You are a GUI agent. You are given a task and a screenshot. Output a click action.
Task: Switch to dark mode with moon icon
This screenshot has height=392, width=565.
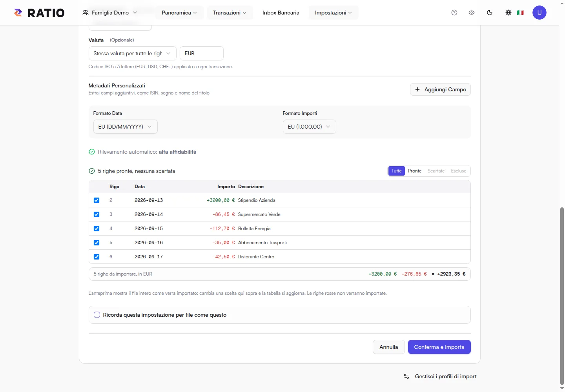(490, 13)
